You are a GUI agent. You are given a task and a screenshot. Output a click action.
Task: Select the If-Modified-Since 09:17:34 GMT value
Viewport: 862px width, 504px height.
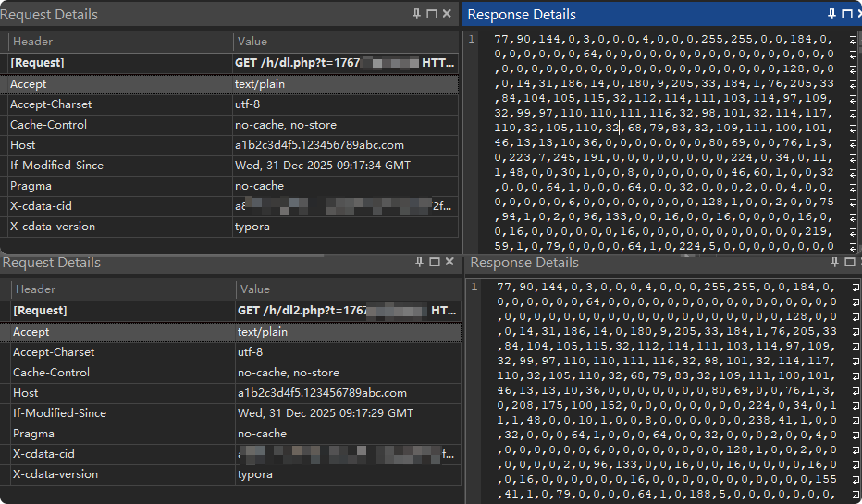pos(322,166)
